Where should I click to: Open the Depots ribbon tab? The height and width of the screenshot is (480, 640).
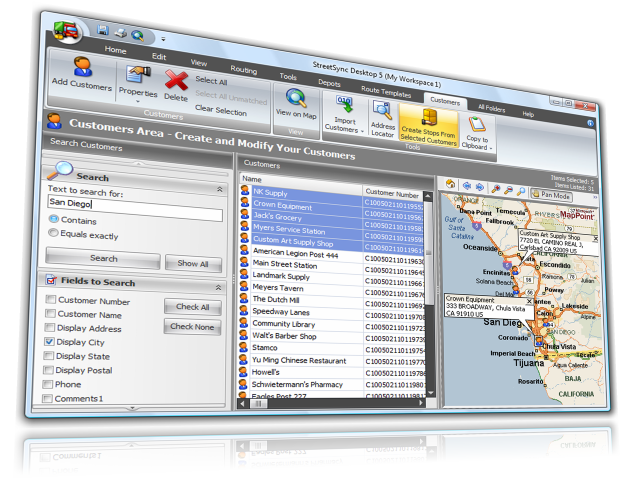click(x=328, y=84)
